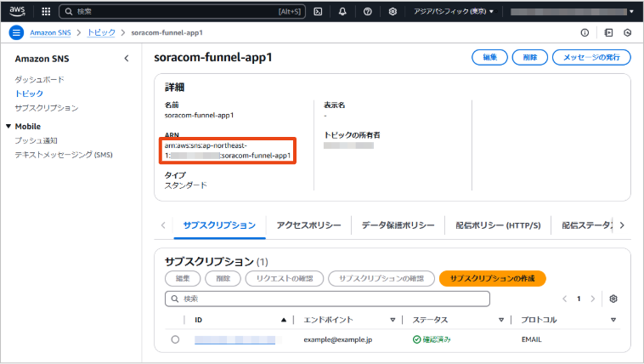Click the example@example.jp endpoint cell
Screen dimensions: 644x364
coord(338,339)
